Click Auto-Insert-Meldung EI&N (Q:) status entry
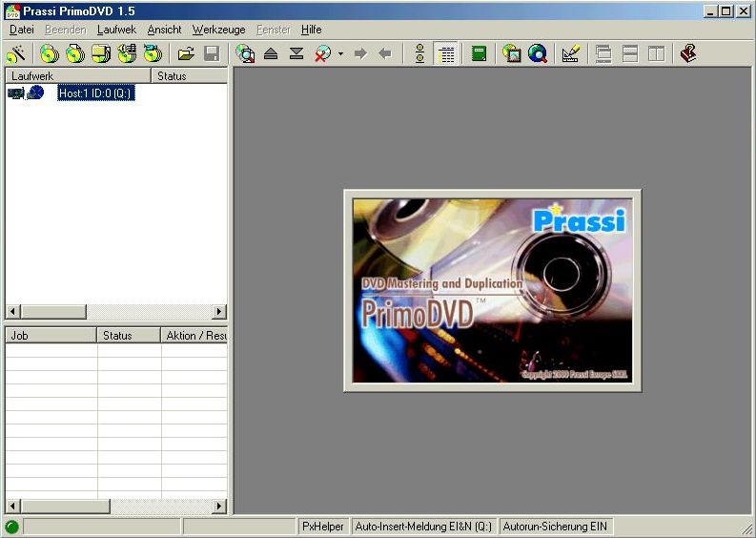 423,527
